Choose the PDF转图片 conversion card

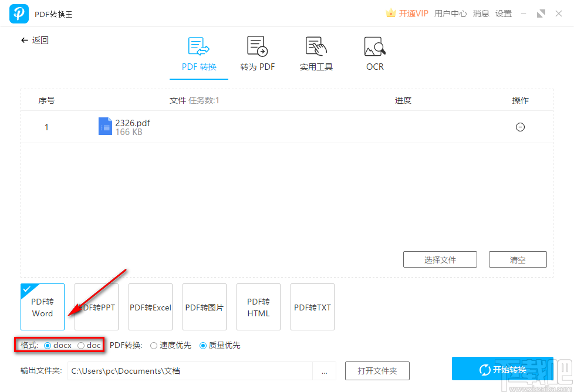coord(204,307)
